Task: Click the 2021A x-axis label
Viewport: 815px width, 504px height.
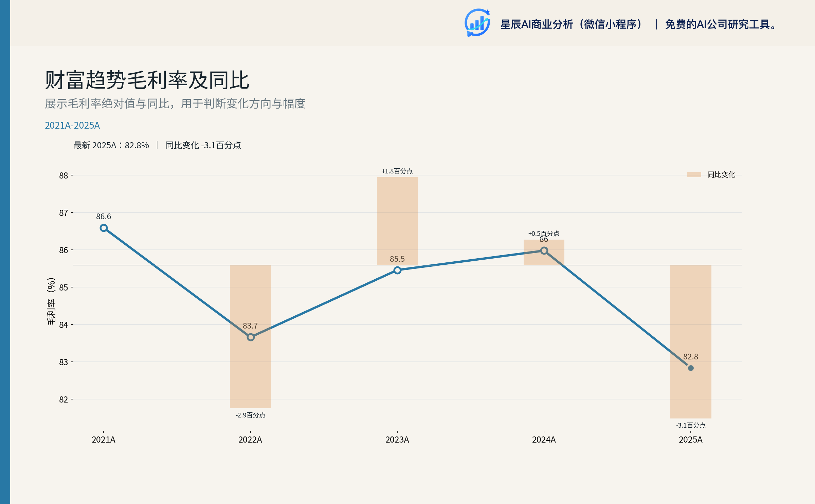Action: pyautogui.click(x=104, y=440)
